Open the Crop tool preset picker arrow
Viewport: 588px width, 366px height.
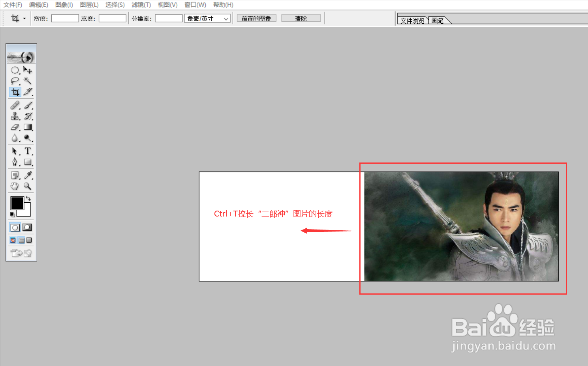pos(24,19)
